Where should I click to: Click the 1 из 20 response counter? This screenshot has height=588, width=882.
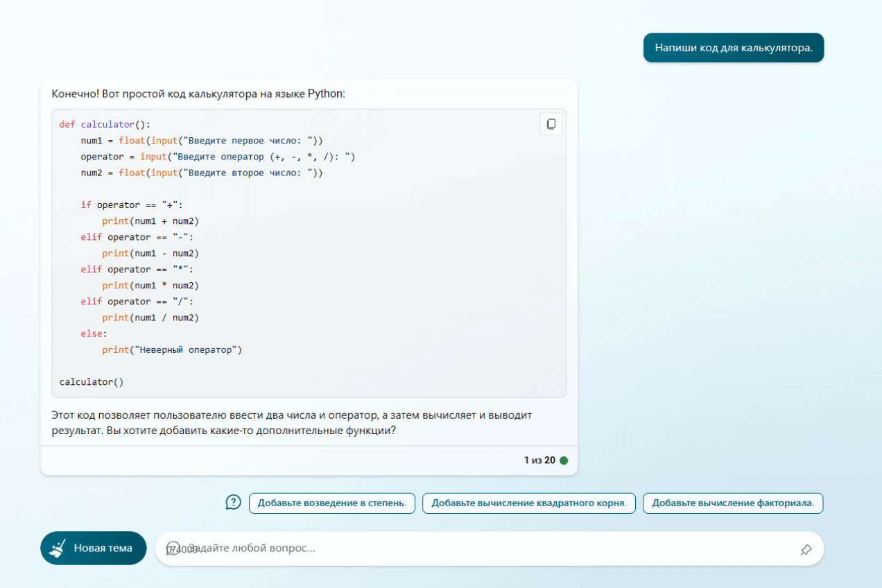pos(539,460)
